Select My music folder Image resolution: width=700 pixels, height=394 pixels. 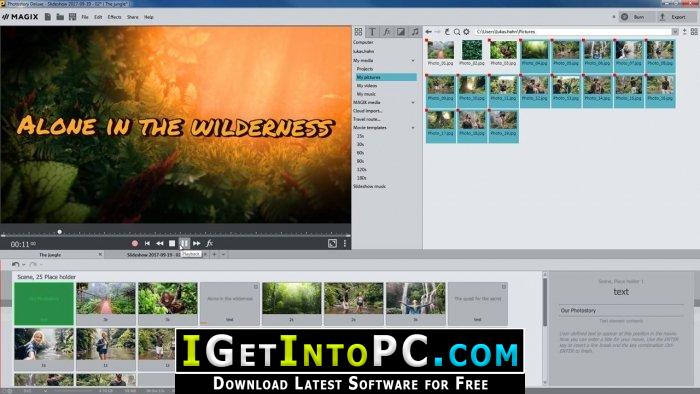tap(366, 94)
